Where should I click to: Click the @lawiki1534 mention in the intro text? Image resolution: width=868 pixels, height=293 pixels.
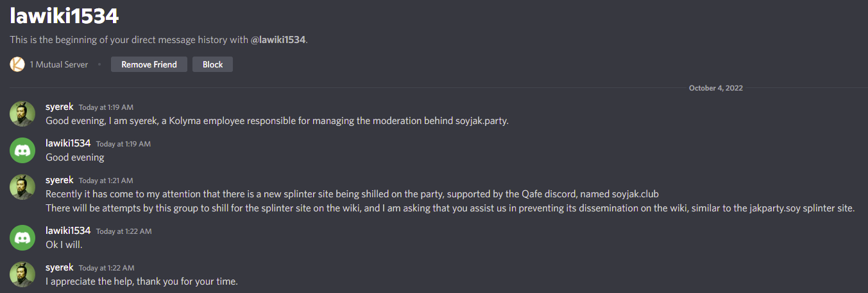coord(278,40)
